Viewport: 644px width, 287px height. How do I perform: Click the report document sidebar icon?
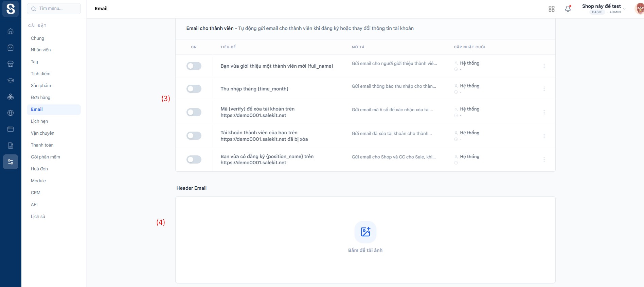tap(11, 146)
